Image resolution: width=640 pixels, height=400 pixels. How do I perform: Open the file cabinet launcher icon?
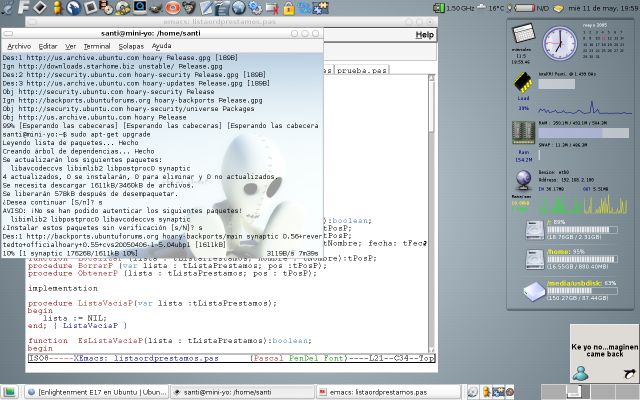(x=222, y=7)
